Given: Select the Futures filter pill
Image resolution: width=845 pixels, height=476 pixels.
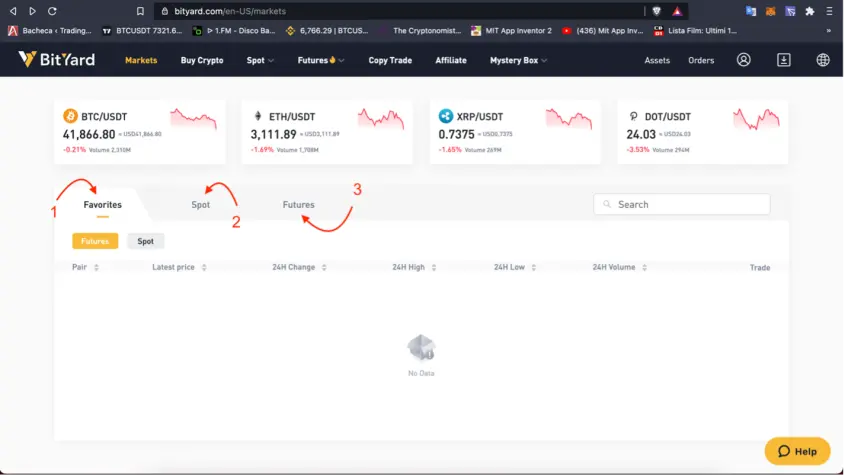Looking at the screenshot, I should tap(95, 241).
